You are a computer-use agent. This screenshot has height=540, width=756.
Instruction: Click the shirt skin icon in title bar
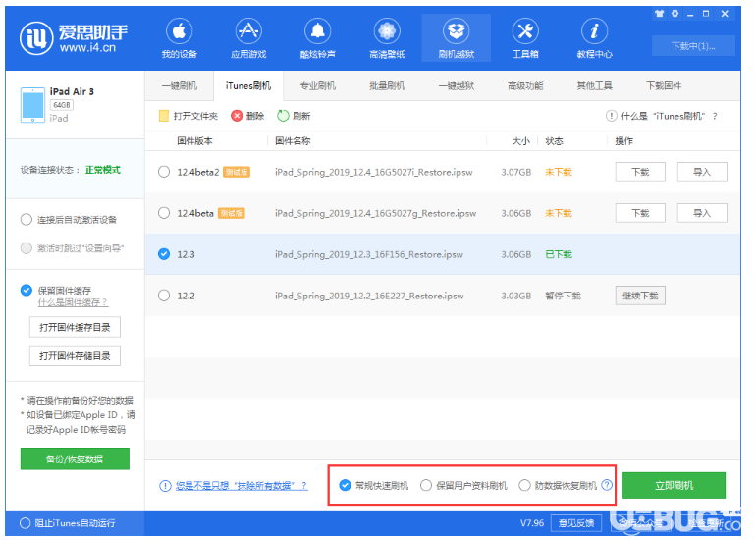point(659,14)
